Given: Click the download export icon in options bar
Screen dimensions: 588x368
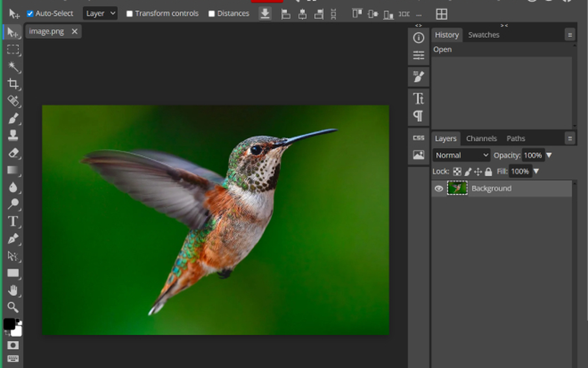Looking at the screenshot, I should 265,14.
